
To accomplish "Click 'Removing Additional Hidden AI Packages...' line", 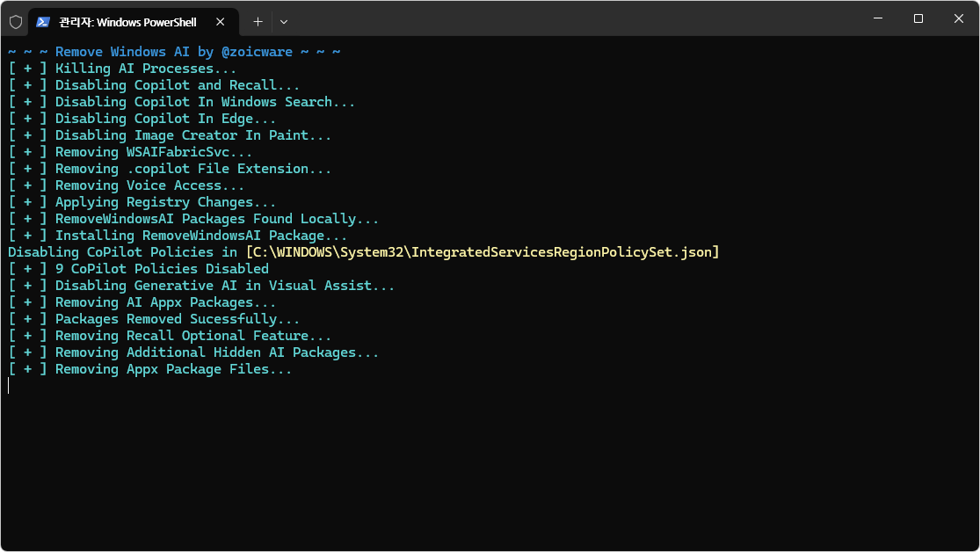I will coord(193,352).
